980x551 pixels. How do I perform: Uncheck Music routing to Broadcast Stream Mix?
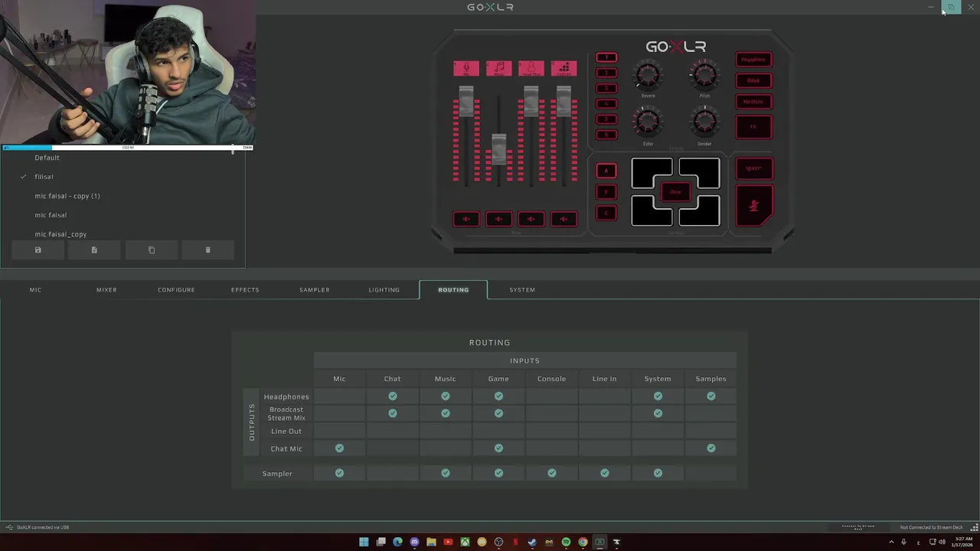[446, 413]
